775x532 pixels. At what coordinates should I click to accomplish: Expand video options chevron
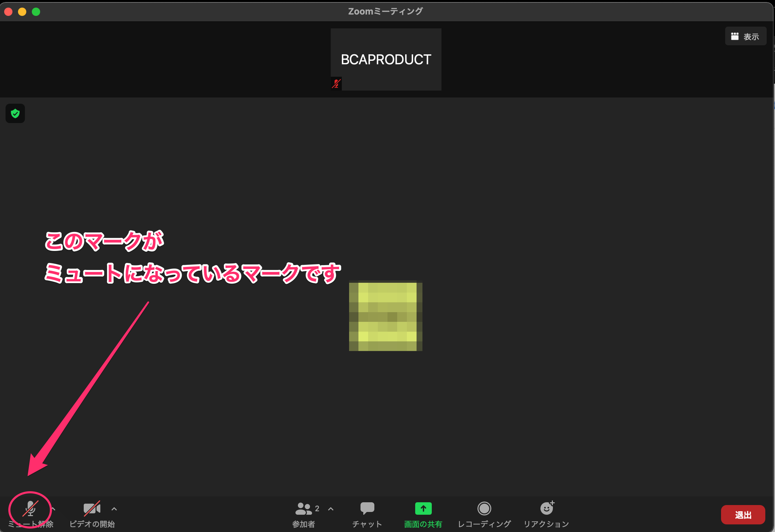coord(114,509)
